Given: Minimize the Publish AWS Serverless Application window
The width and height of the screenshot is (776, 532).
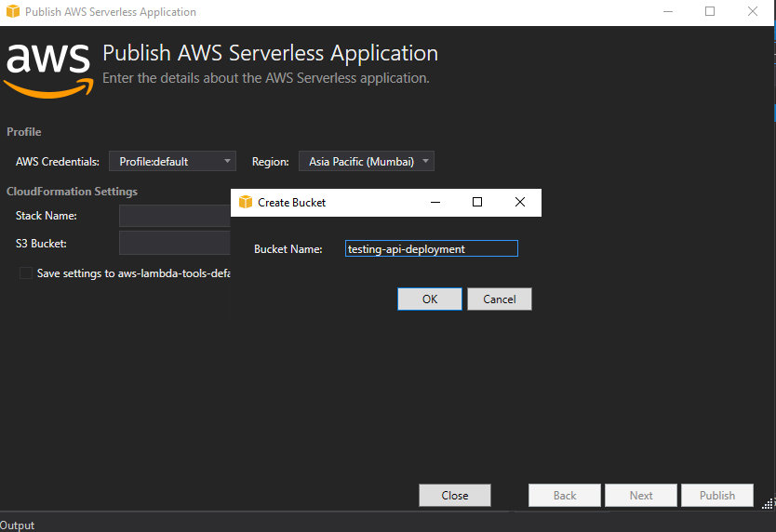Looking at the screenshot, I should coord(668,11).
